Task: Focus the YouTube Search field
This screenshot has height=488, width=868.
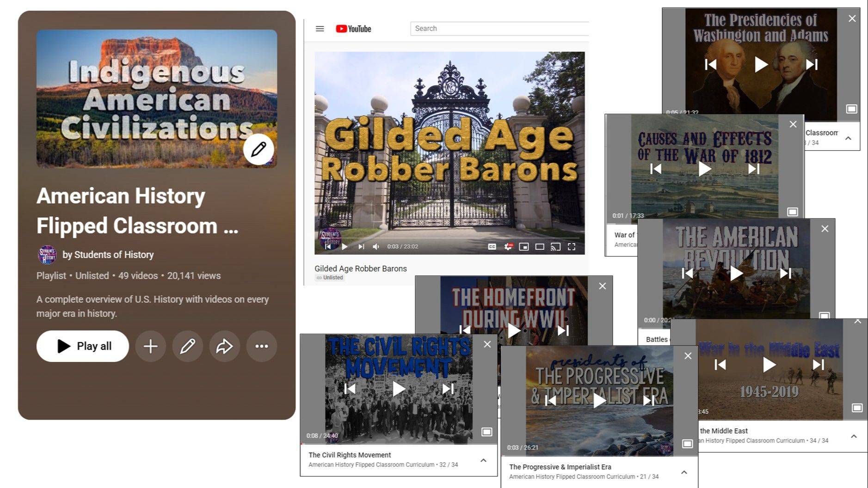Action: pyautogui.click(x=499, y=29)
